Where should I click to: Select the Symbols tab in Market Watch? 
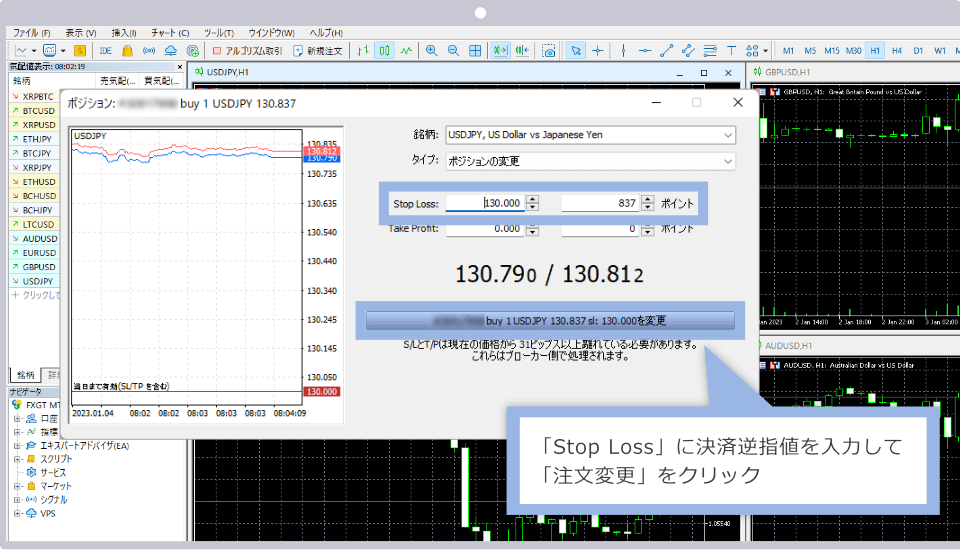click(x=25, y=375)
